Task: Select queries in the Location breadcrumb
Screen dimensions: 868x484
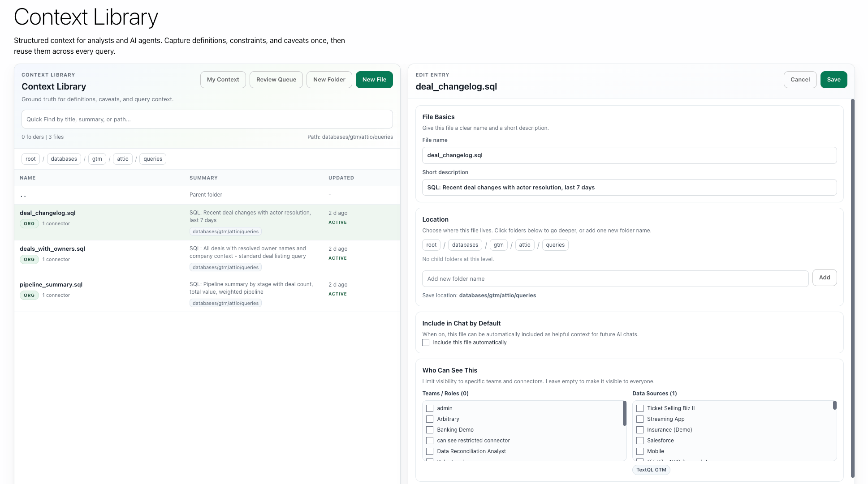Action: (x=555, y=245)
